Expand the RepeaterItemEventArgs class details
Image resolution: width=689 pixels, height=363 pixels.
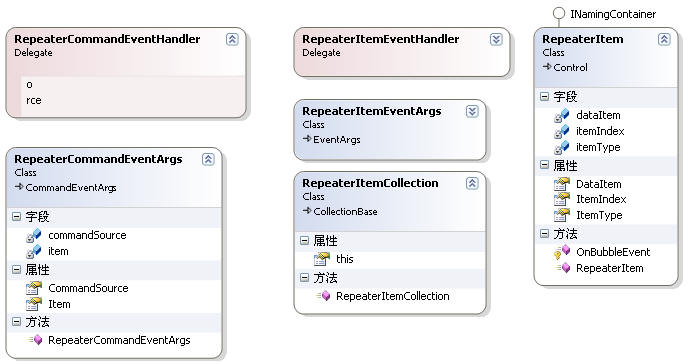[x=472, y=111]
